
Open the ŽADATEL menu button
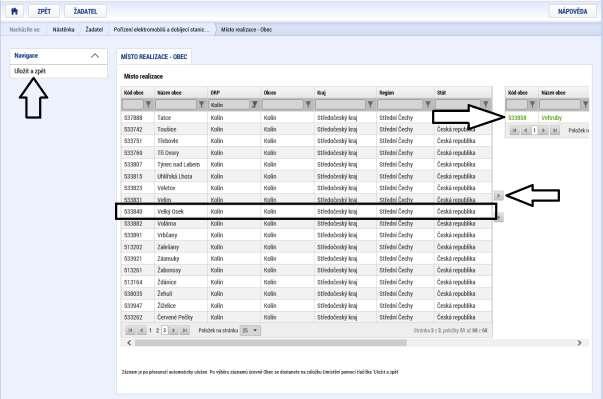[85, 11]
